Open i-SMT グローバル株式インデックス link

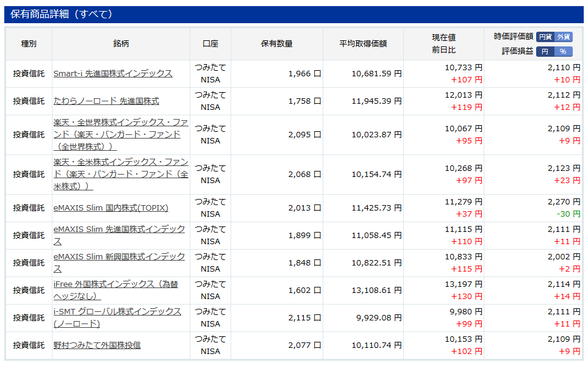coord(117,317)
